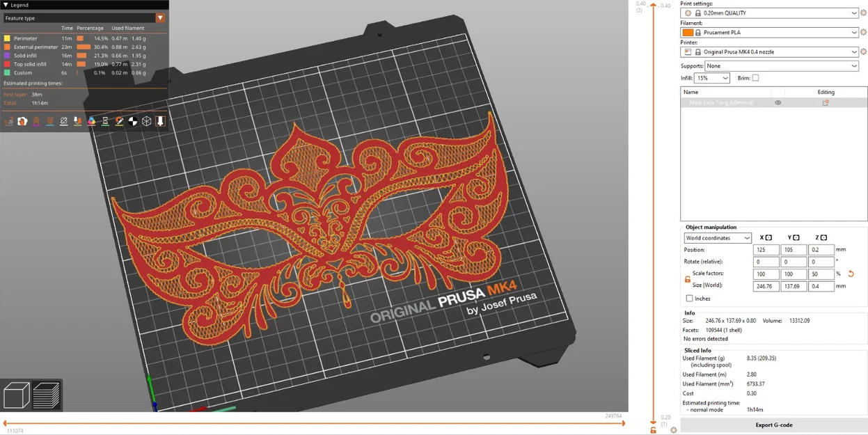Click the Scale factors Z input field
This screenshot has height=435, width=868.
tap(821, 274)
